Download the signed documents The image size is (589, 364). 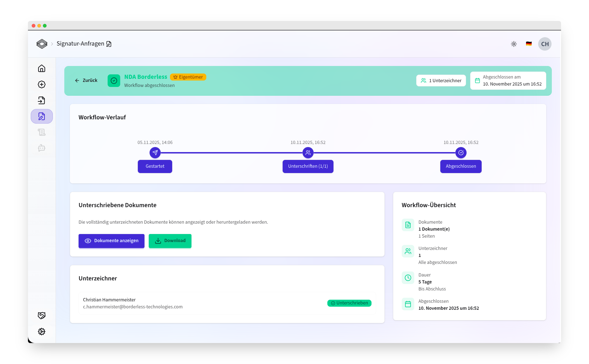(170, 241)
